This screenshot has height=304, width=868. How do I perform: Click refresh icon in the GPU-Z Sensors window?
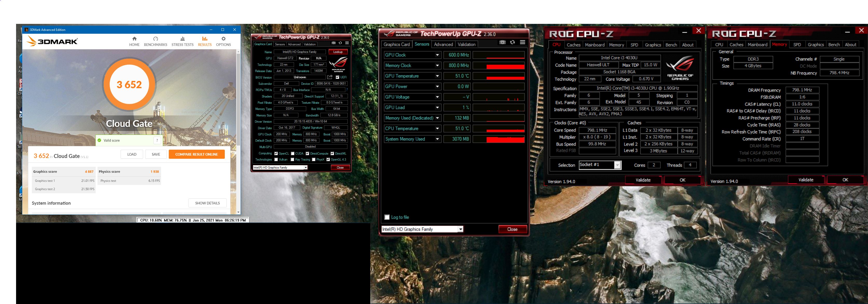click(512, 42)
